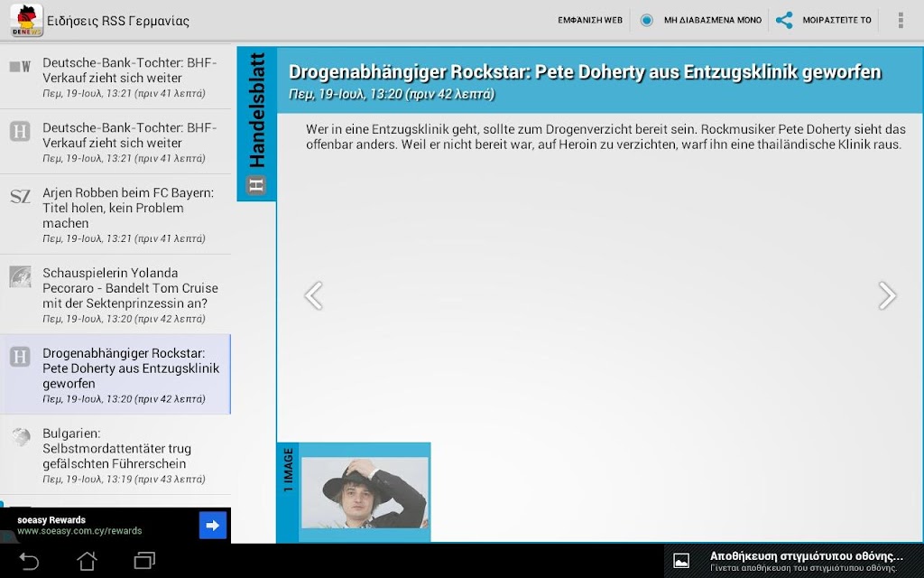Click the Handelsblatt vertical source tab
This screenshot has width=924, height=578.
point(256,124)
